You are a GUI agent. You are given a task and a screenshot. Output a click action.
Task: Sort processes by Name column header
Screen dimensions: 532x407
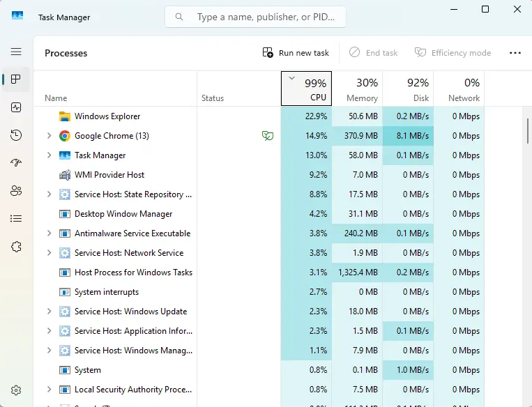click(115, 89)
